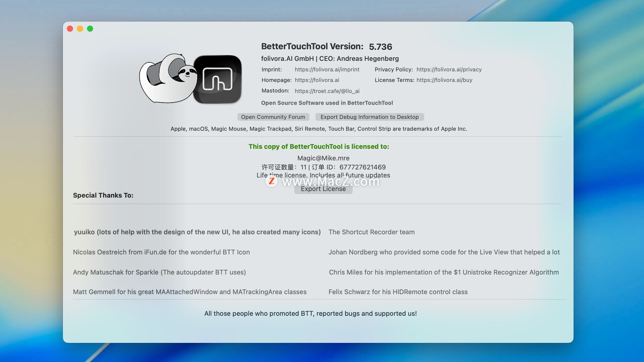Click the Andy Matuschak Sparkle credit
This screenshot has width=644, height=362.
pyautogui.click(x=159, y=272)
